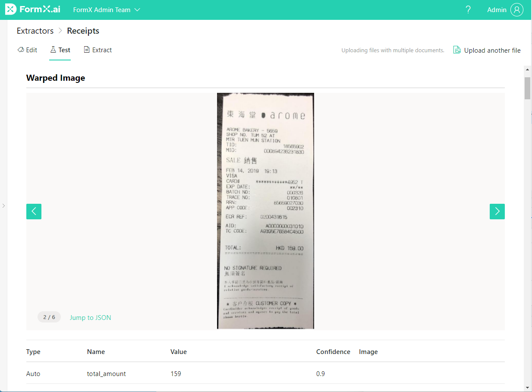Open the Extractors breadcrumb link
Screen dimensions: 532x392
tap(35, 31)
